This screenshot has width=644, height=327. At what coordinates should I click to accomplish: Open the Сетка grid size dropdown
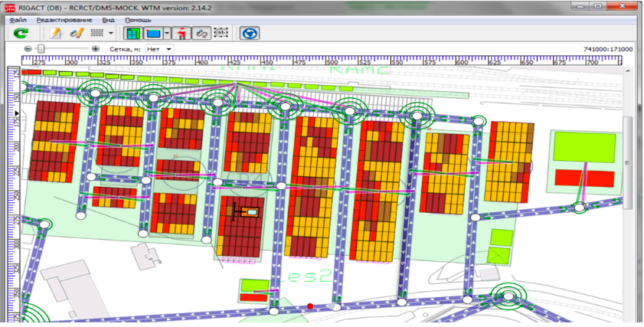[x=159, y=49]
